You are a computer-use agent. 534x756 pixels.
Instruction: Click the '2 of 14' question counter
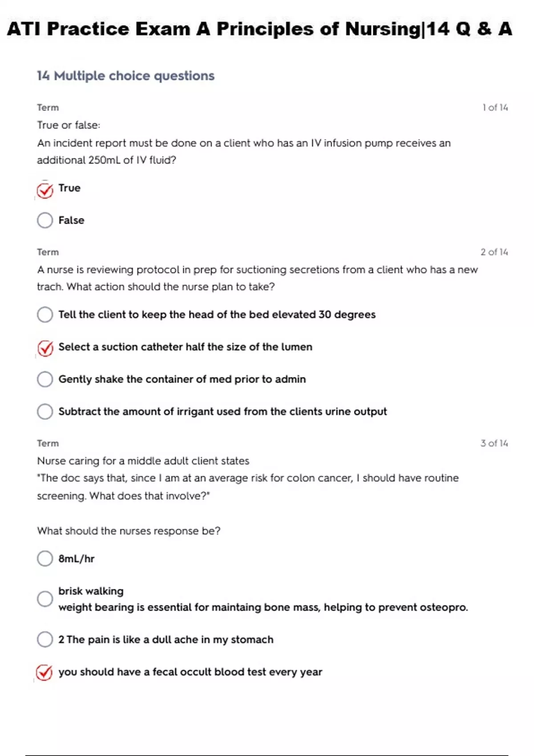[494, 252]
